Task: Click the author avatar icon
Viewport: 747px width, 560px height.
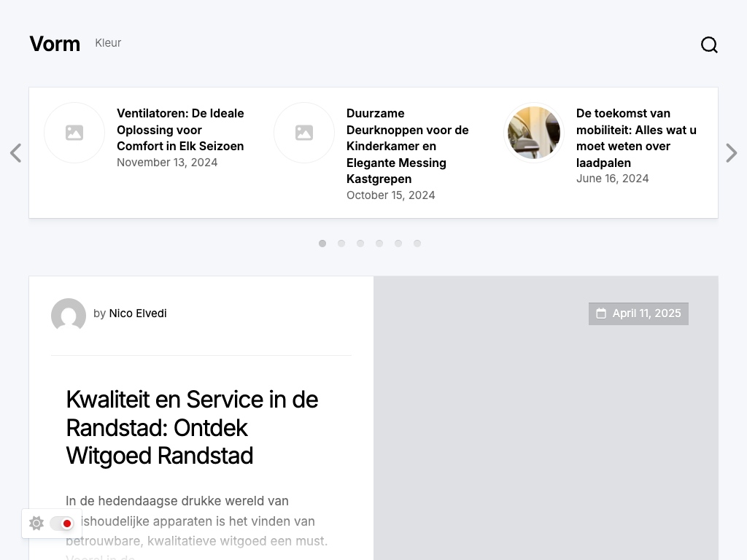Action: click(x=69, y=315)
